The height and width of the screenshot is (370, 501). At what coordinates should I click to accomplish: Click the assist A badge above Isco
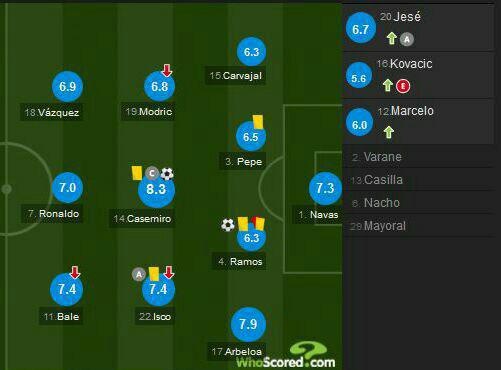pyautogui.click(x=139, y=275)
